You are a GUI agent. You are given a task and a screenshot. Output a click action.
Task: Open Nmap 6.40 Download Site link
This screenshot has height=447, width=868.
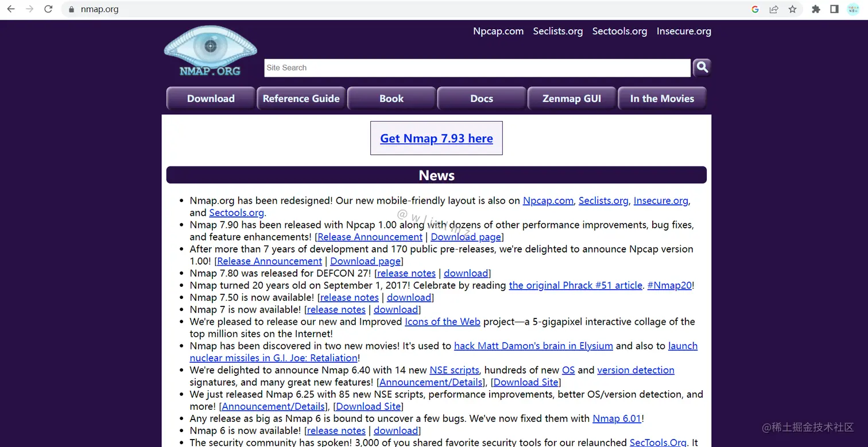[x=526, y=382]
